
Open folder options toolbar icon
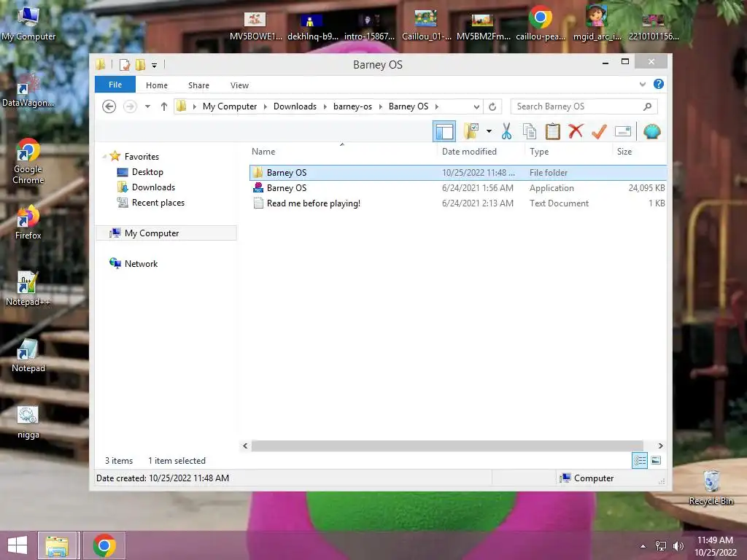pyautogui.click(x=471, y=131)
